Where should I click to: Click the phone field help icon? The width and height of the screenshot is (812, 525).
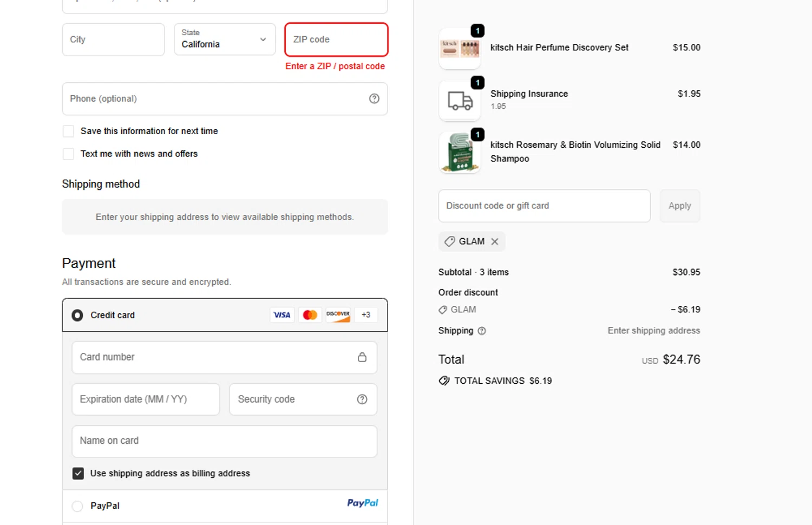point(374,99)
